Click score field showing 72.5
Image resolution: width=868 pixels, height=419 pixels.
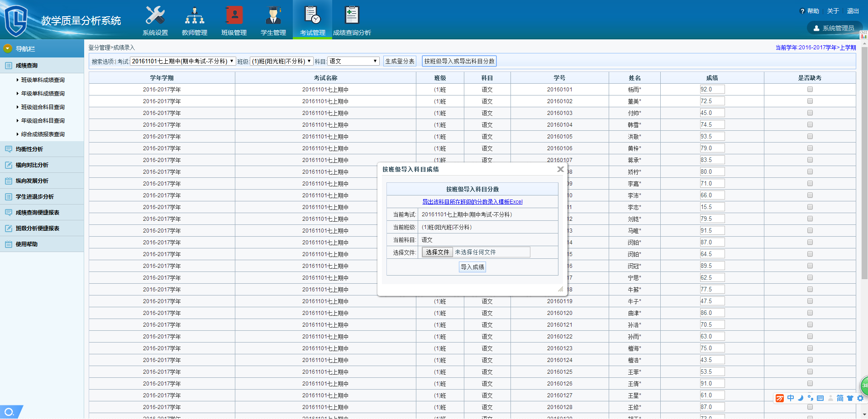[712, 101]
